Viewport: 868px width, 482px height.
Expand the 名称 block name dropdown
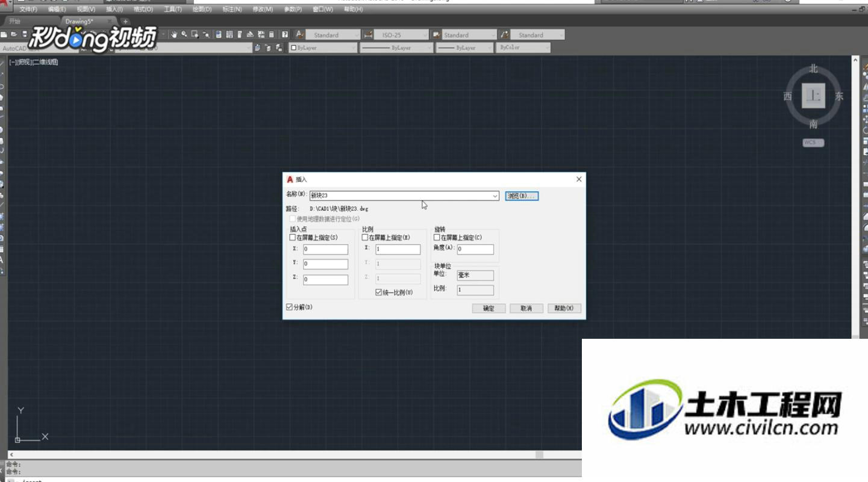[495, 196]
